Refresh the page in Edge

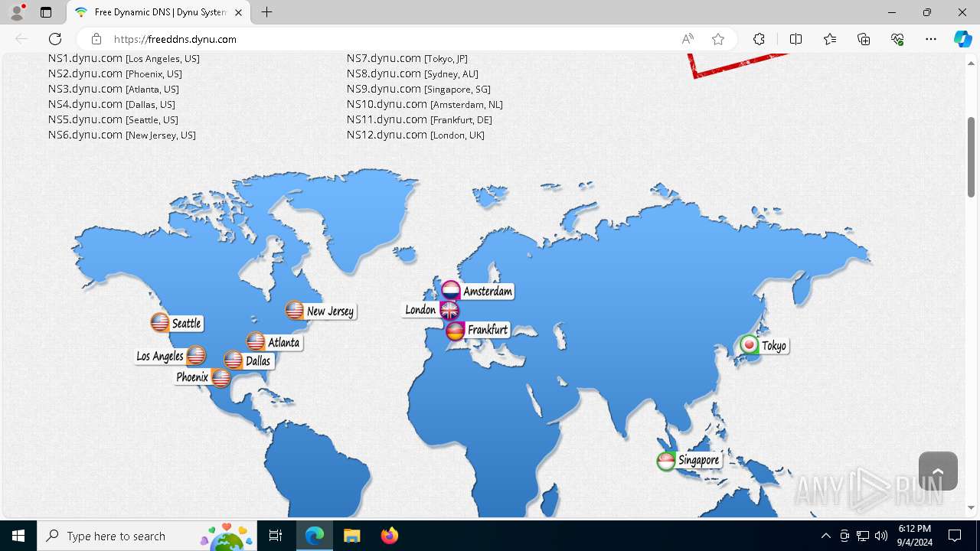point(55,39)
